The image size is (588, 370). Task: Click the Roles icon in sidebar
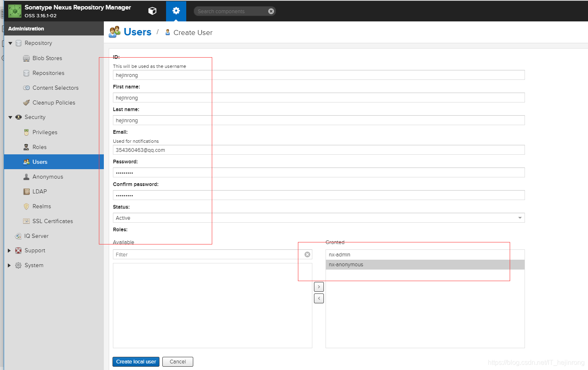point(26,147)
